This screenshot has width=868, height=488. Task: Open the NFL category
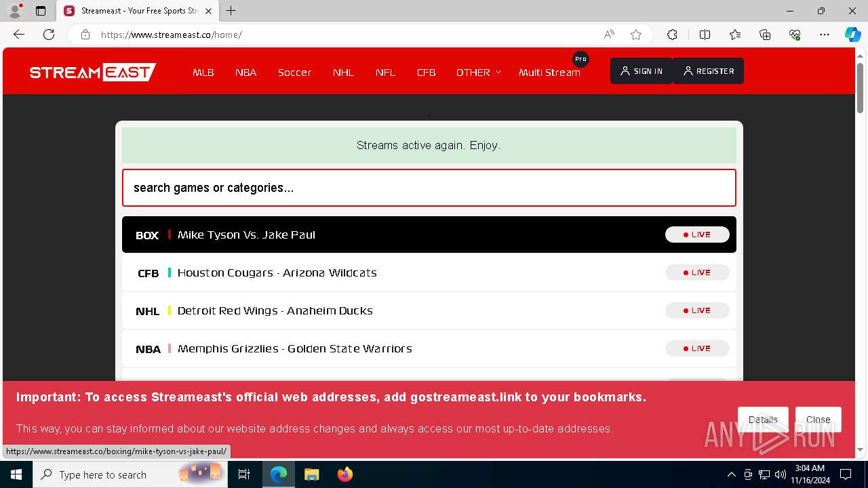pyautogui.click(x=385, y=72)
